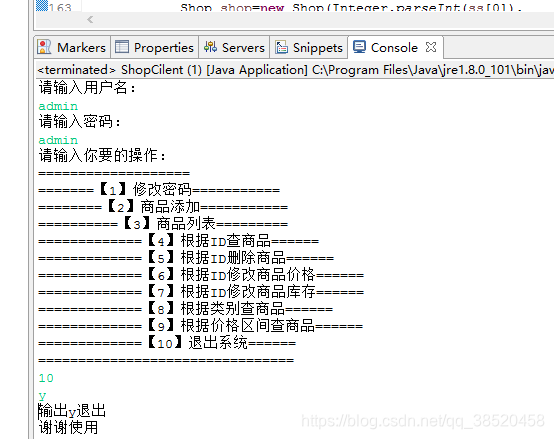Click the text '请输入密码:'

79,121
